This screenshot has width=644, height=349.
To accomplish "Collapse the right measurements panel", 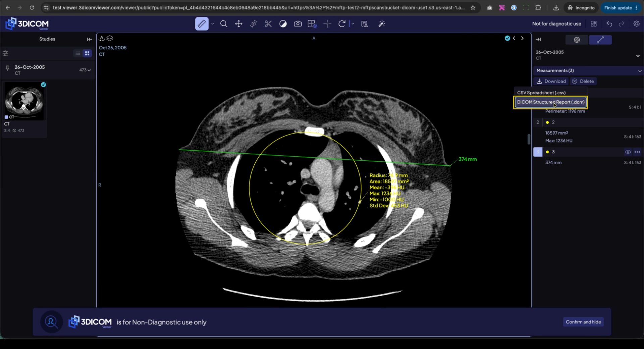I will coord(538,40).
